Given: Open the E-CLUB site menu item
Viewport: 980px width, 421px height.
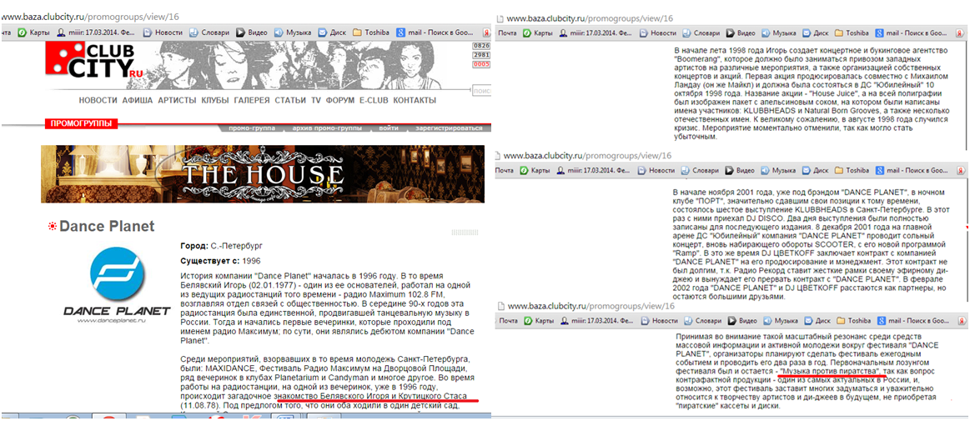Looking at the screenshot, I should tap(374, 100).
